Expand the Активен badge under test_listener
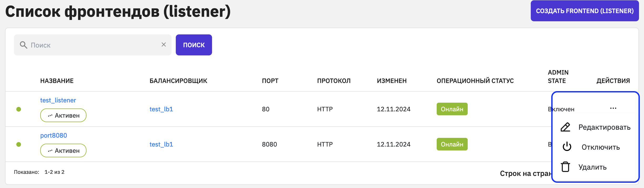644x188 pixels. pyautogui.click(x=63, y=115)
